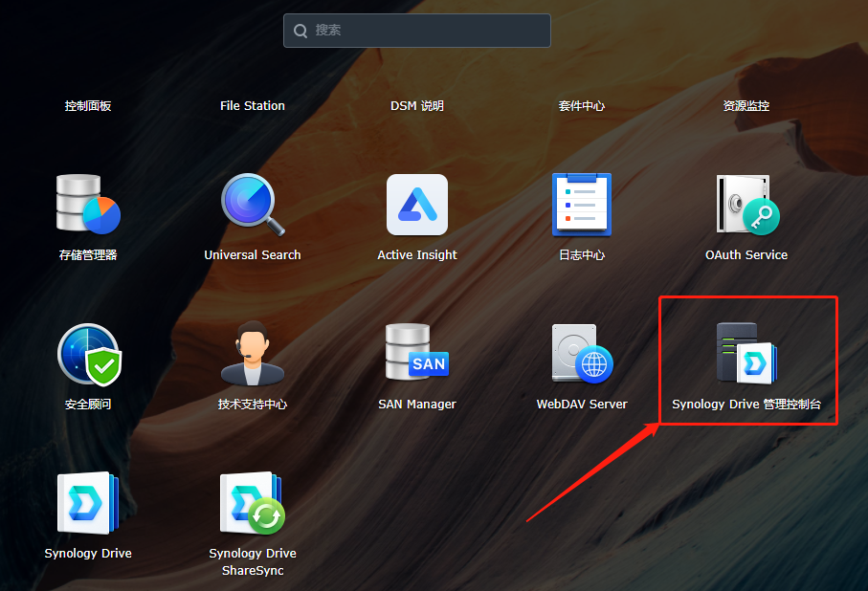This screenshot has width=868, height=591.
Task: Launch the OAuth Service safe icon
Action: point(747,205)
